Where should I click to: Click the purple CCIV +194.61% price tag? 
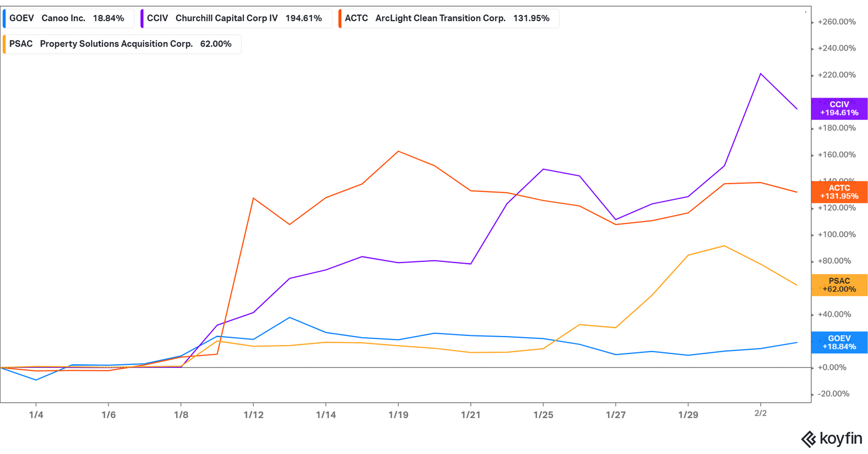pyautogui.click(x=838, y=109)
